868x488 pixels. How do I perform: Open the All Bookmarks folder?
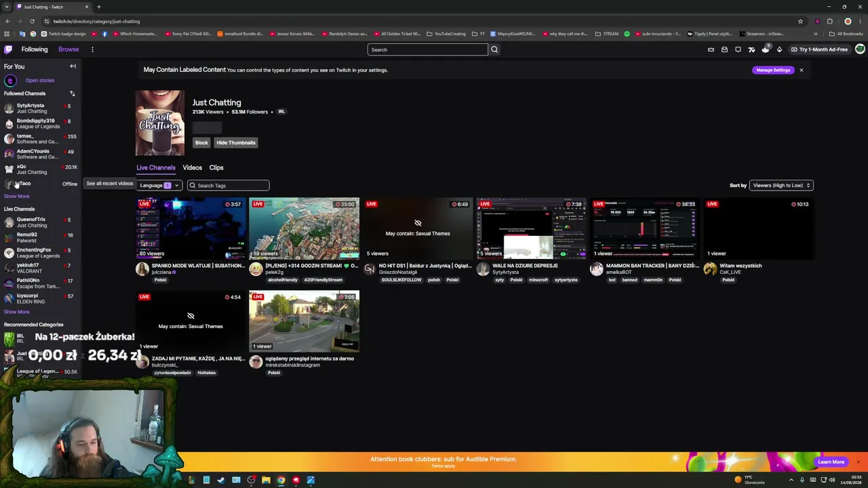click(846, 34)
